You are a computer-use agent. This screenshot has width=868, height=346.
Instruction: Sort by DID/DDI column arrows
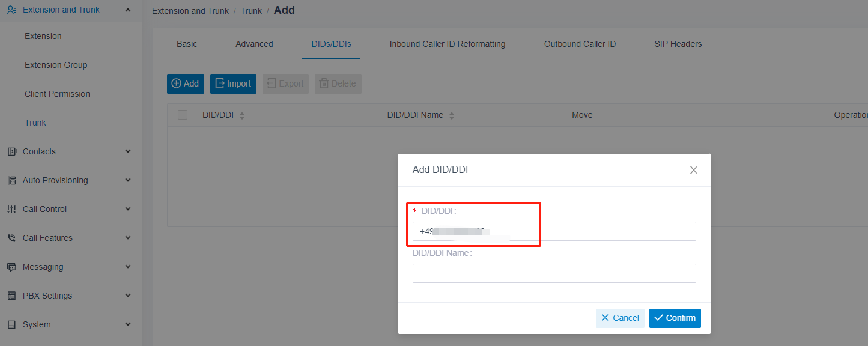tap(242, 115)
